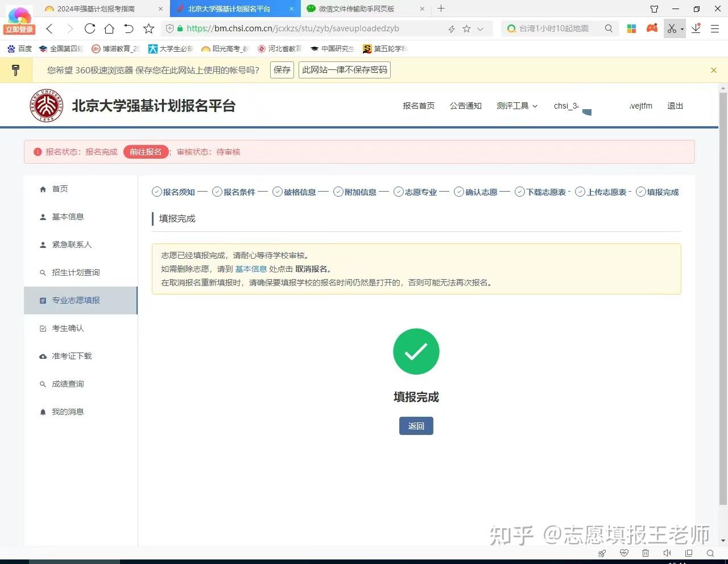Close the 2024年强基计划报考指南 tab
The width and height of the screenshot is (728, 564).
160,9
